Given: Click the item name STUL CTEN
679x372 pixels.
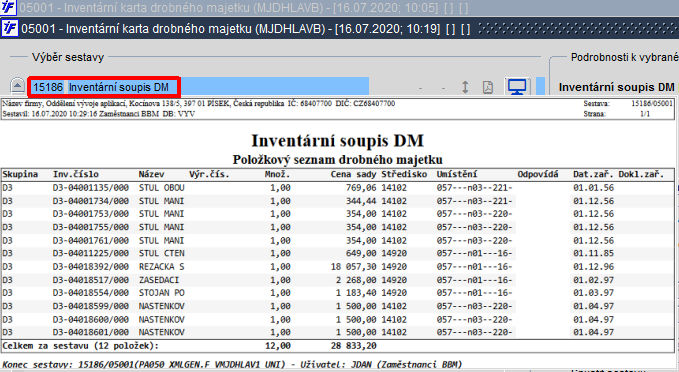Looking at the screenshot, I should click(x=162, y=253).
